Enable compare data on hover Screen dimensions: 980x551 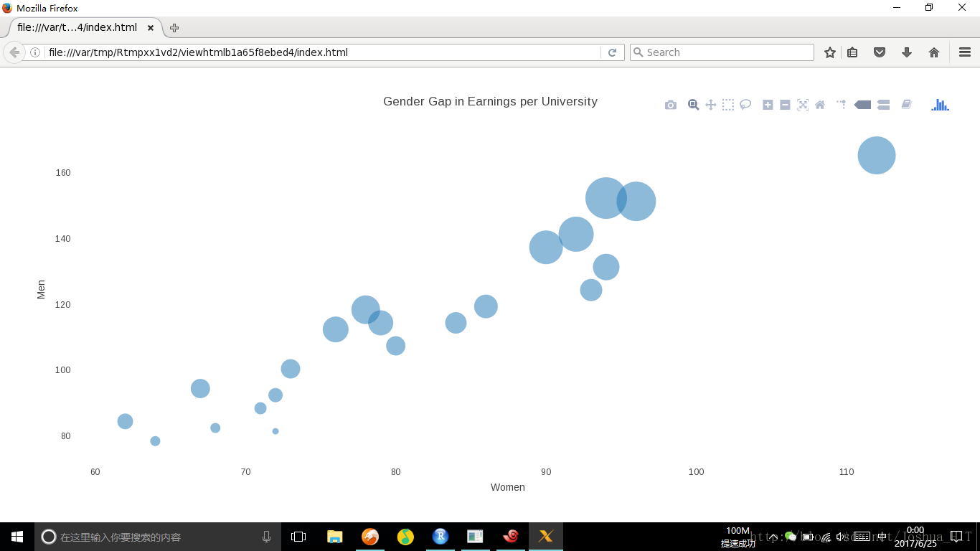click(x=883, y=105)
